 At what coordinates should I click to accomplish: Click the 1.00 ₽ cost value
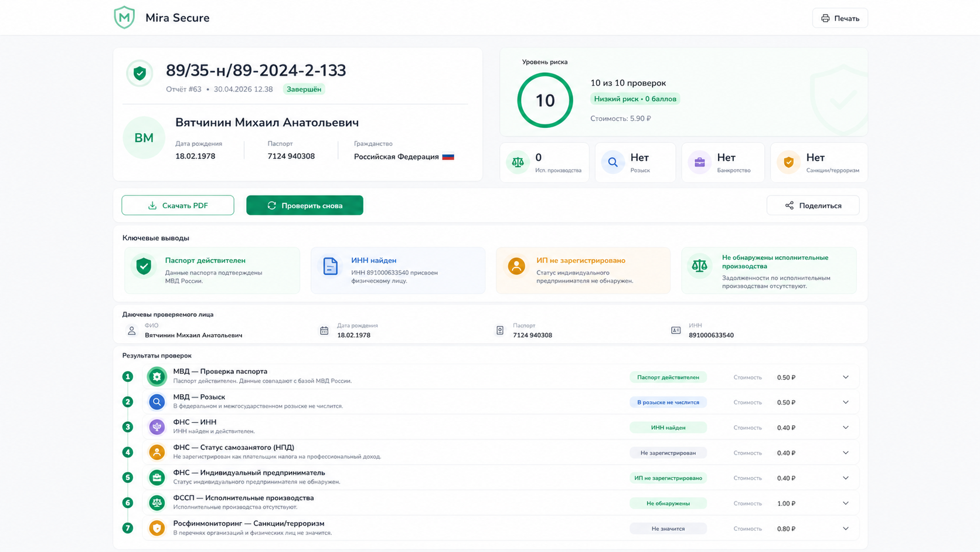click(x=786, y=503)
